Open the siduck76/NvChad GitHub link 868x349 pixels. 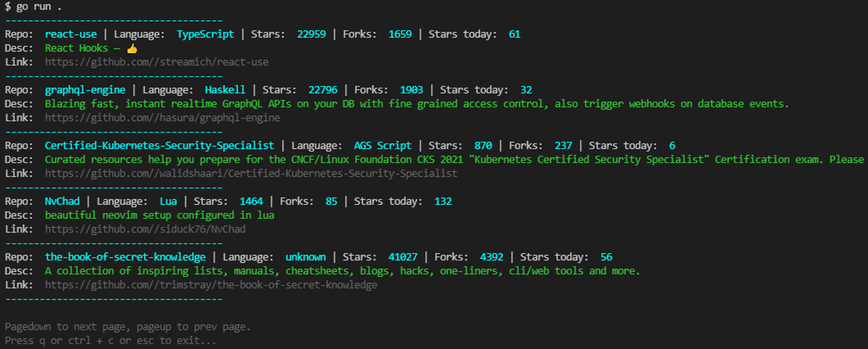(145, 229)
